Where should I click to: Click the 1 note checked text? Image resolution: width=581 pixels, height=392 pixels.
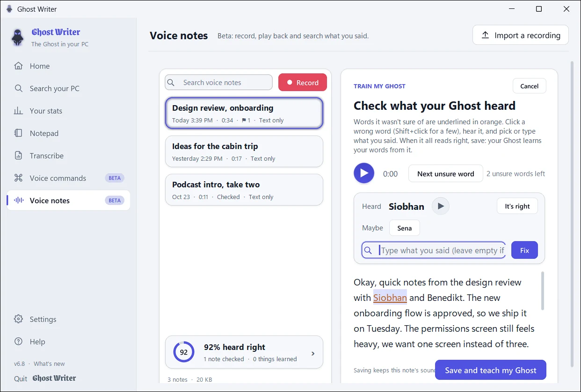(x=224, y=359)
